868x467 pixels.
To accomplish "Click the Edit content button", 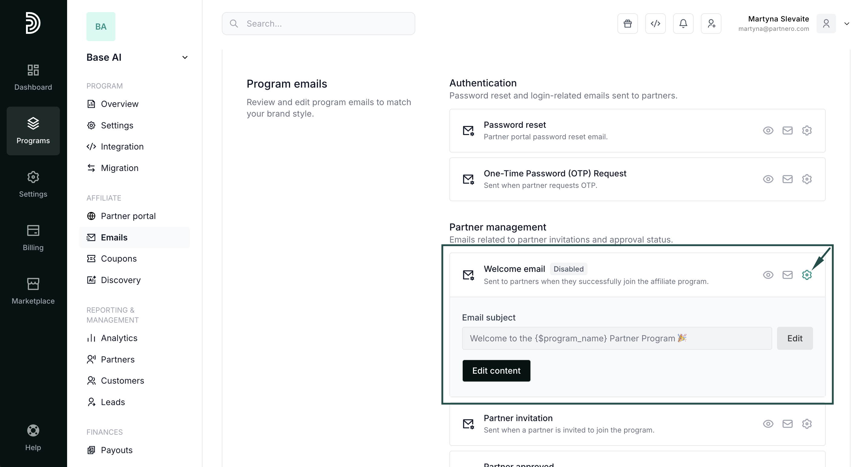I will point(496,370).
